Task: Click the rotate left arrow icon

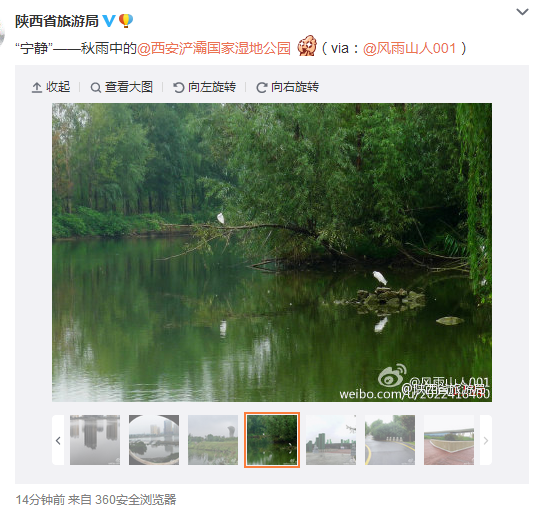Action: pyautogui.click(x=179, y=87)
